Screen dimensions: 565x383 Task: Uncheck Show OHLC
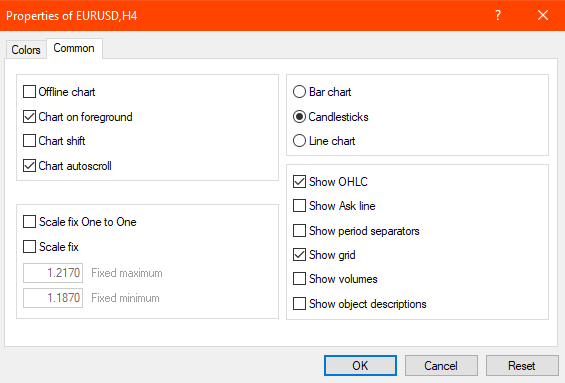click(299, 182)
